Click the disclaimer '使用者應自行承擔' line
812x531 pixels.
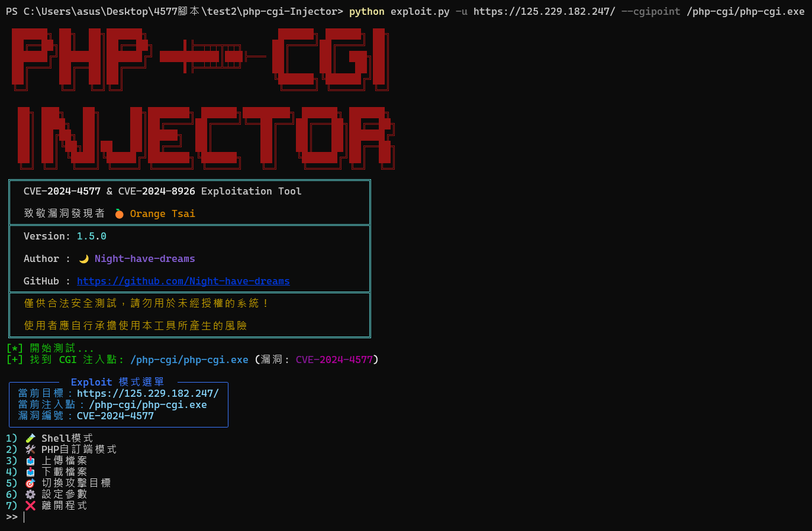pos(135,326)
